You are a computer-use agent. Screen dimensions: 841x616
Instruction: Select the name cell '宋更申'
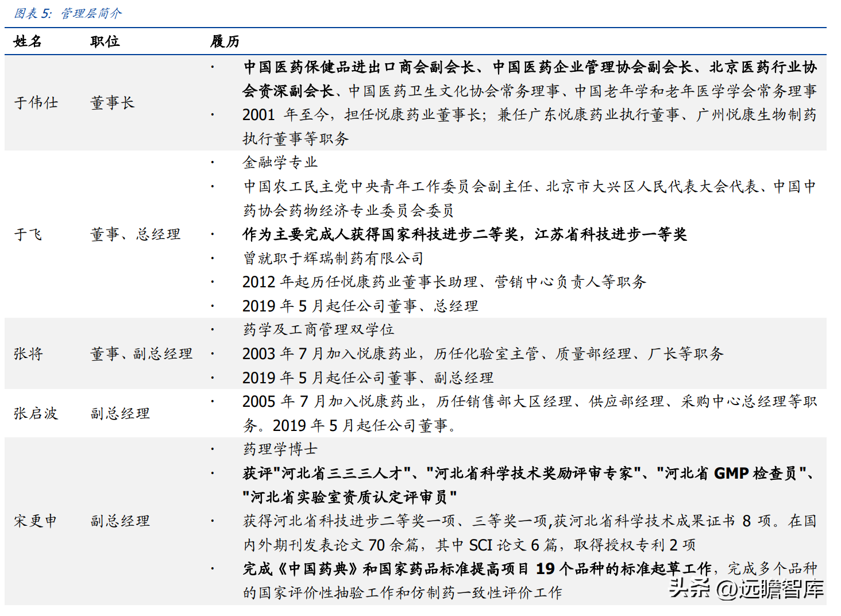click(36, 521)
